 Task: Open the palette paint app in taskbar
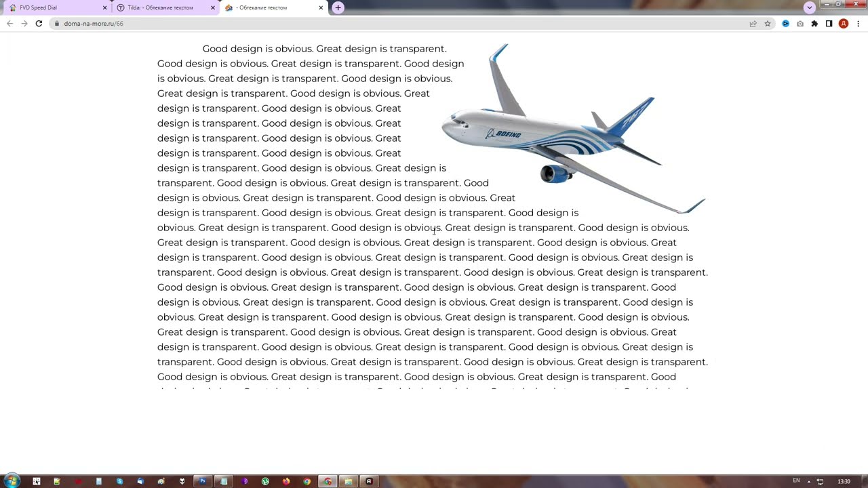(x=161, y=481)
